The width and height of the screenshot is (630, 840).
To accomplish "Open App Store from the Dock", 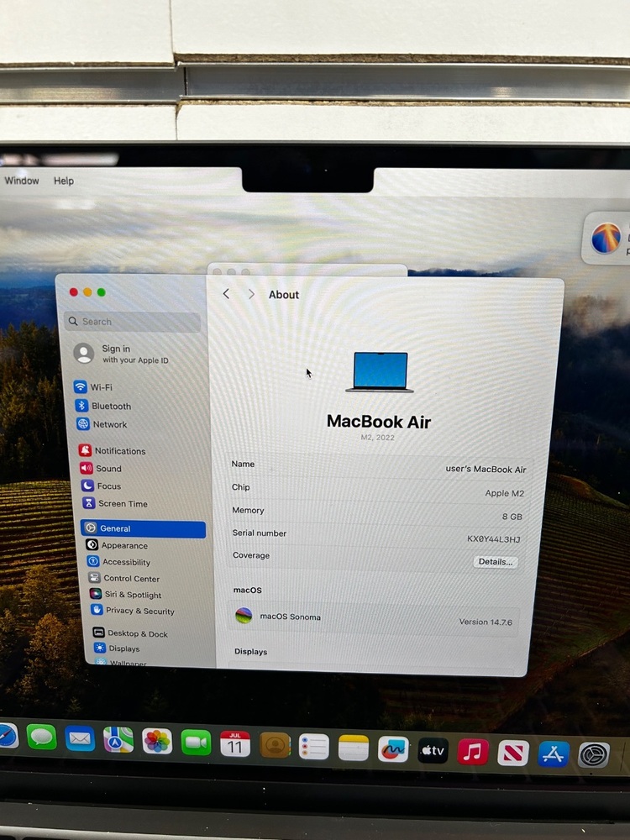I will pyautogui.click(x=554, y=753).
